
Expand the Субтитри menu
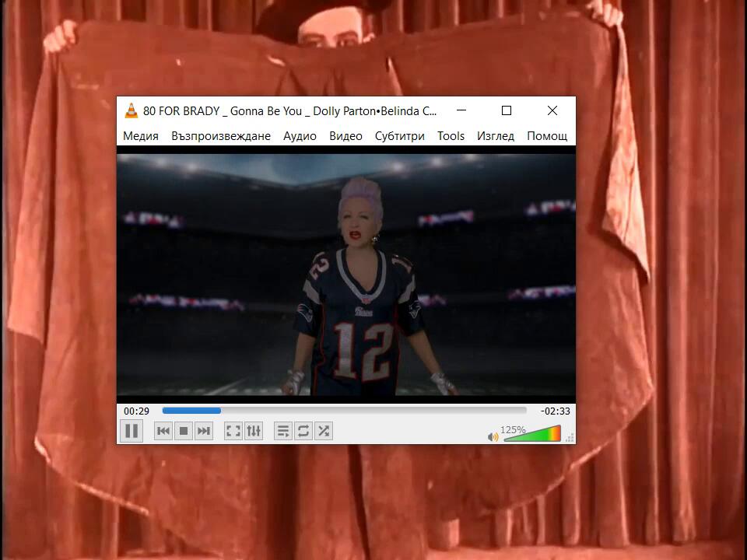coord(399,136)
